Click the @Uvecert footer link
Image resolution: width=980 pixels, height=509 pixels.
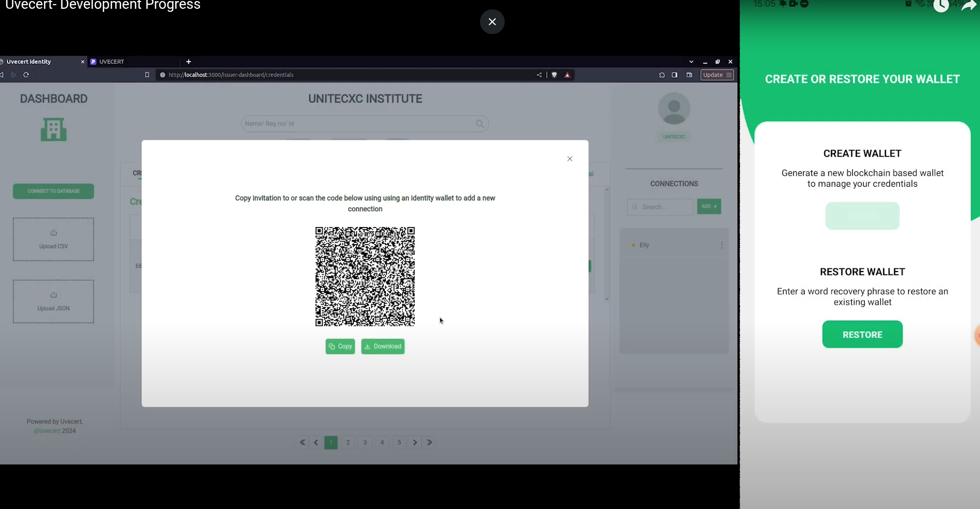[x=47, y=431]
